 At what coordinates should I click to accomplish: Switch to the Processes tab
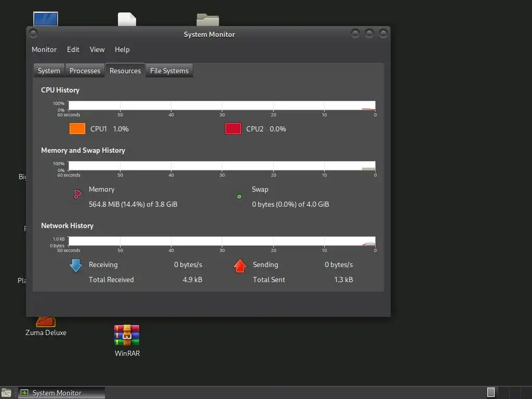(x=85, y=71)
